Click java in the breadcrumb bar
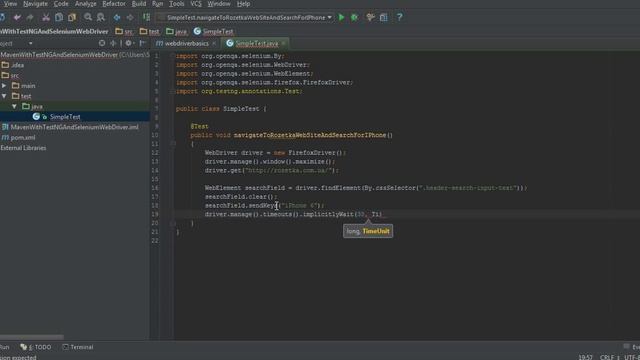Image resolution: width=640 pixels, height=360 pixels. pyautogui.click(x=176, y=31)
